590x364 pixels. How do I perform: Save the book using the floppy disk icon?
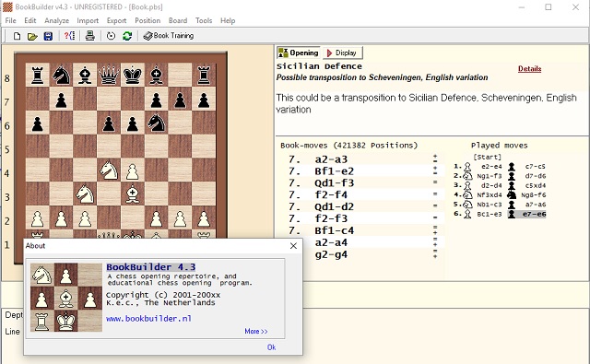pos(48,36)
